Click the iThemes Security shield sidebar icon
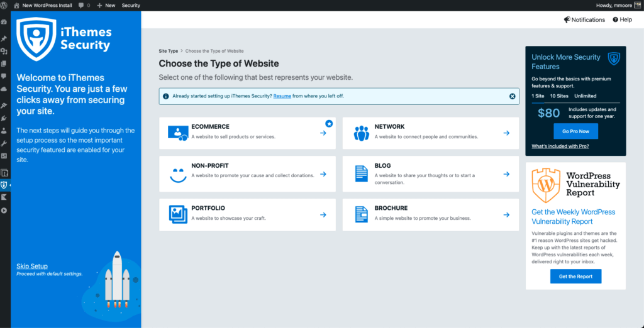This screenshot has height=328, width=644. [x=4, y=185]
